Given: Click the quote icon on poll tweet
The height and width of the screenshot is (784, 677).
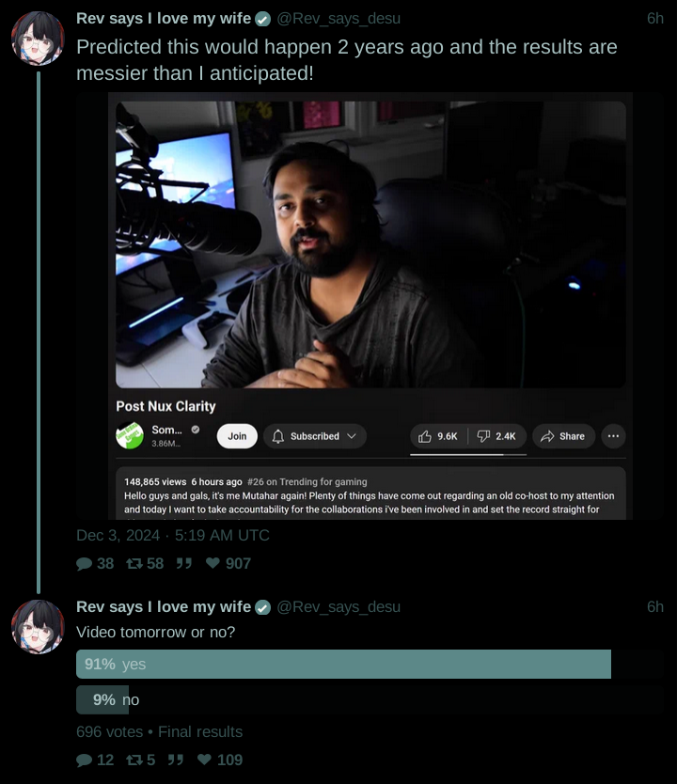Looking at the screenshot, I should click(x=176, y=760).
